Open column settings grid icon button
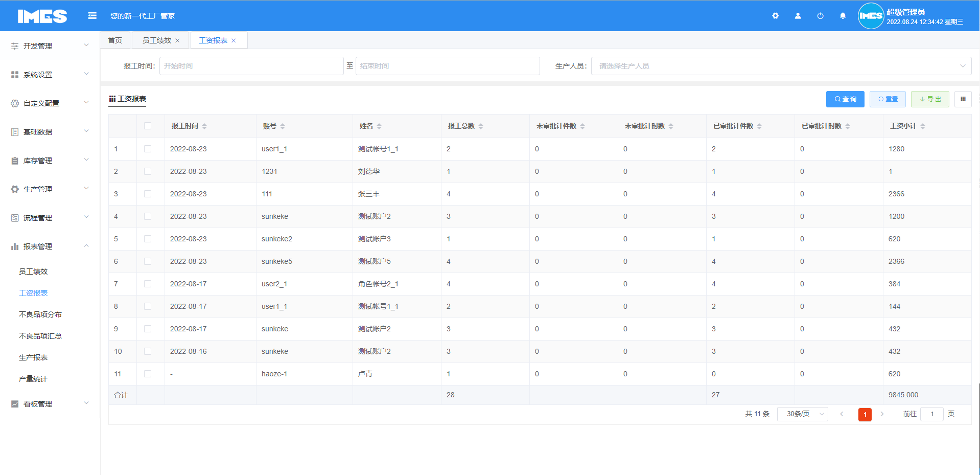This screenshot has height=475, width=980. (963, 99)
